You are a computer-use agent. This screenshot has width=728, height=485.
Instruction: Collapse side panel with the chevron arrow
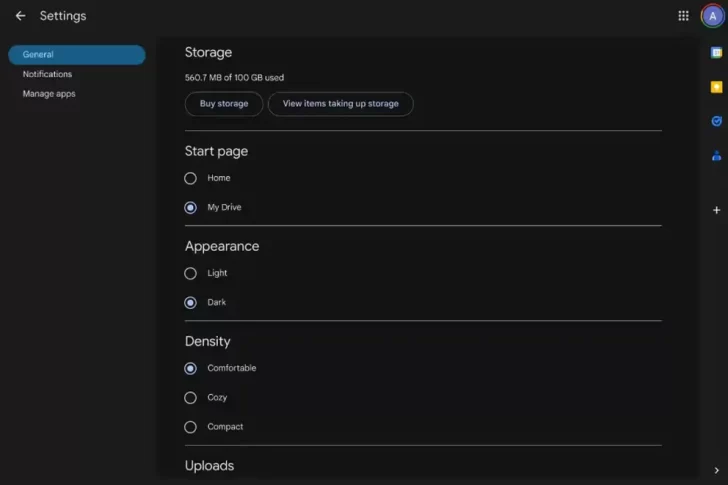(716, 470)
